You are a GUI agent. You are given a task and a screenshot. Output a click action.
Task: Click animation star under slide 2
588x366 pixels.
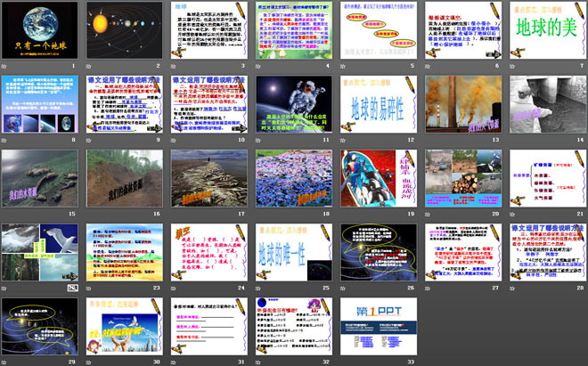88,67
